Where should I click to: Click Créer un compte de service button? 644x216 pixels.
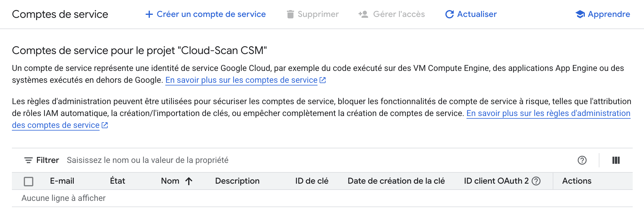pos(211,14)
